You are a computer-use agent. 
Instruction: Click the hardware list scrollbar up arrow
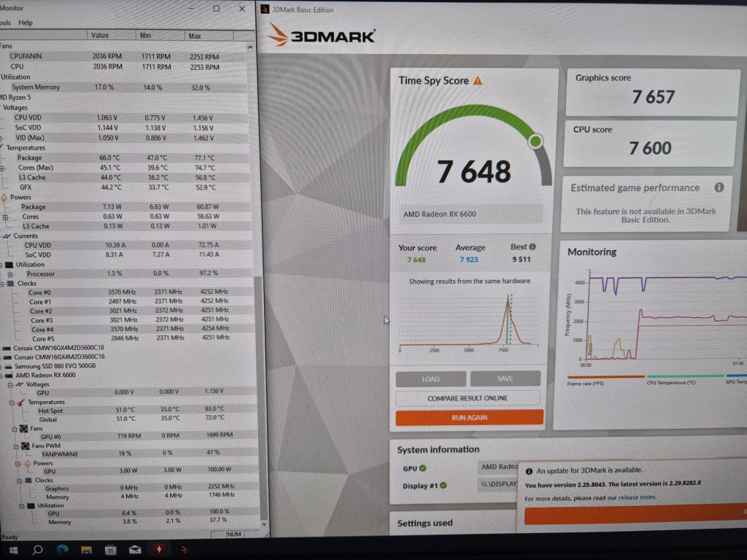coord(250,47)
